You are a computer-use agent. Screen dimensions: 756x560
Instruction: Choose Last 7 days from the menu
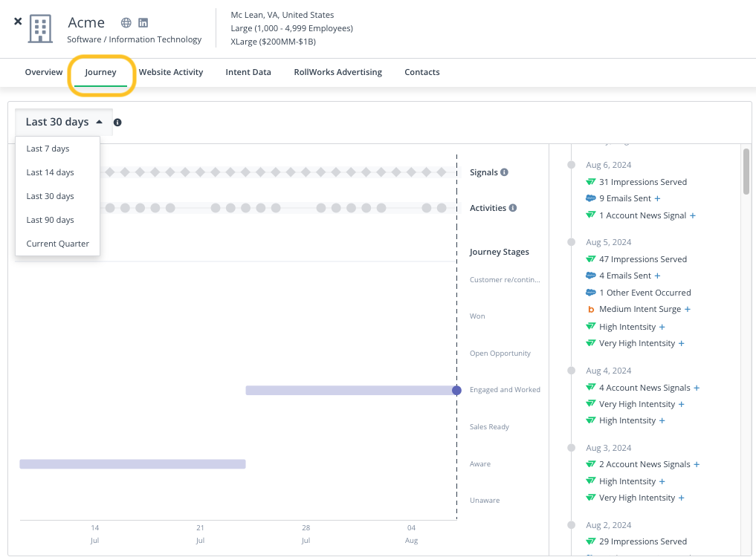[57, 149]
